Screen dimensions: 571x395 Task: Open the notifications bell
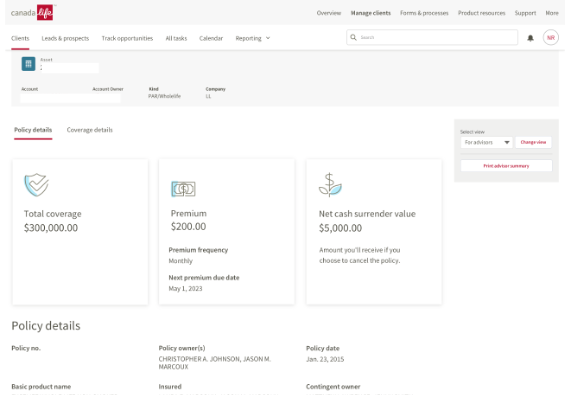[530, 38]
